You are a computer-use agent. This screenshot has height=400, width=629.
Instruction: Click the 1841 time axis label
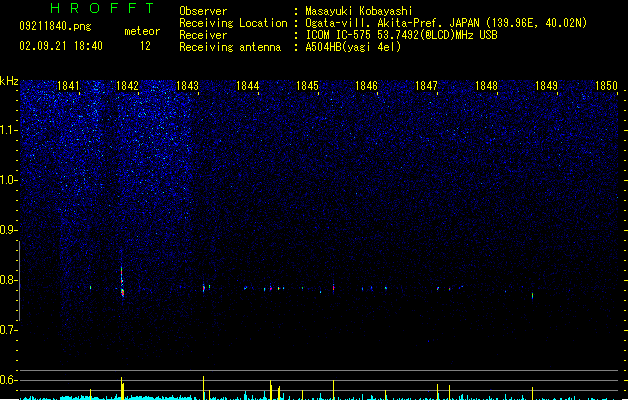coord(68,86)
